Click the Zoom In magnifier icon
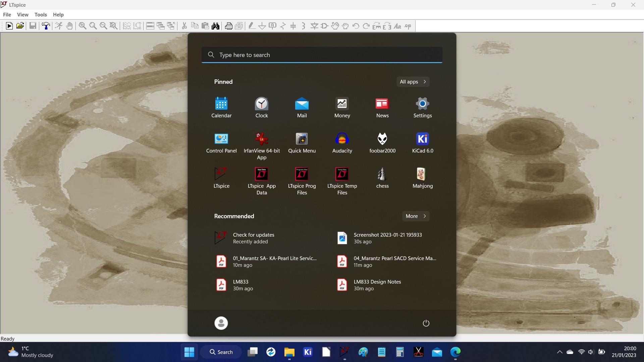Image resolution: width=644 pixels, height=362 pixels. (x=83, y=26)
